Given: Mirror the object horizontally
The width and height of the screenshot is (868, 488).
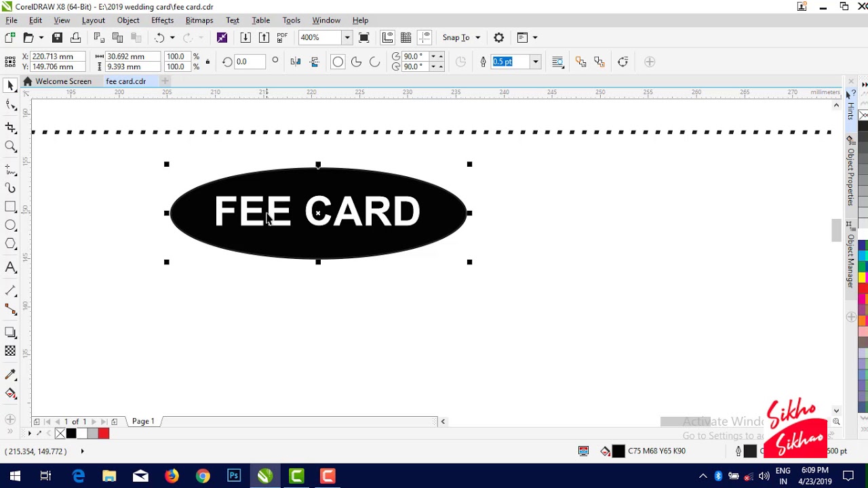Looking at the screenshot, I should (x=296, y=62).
